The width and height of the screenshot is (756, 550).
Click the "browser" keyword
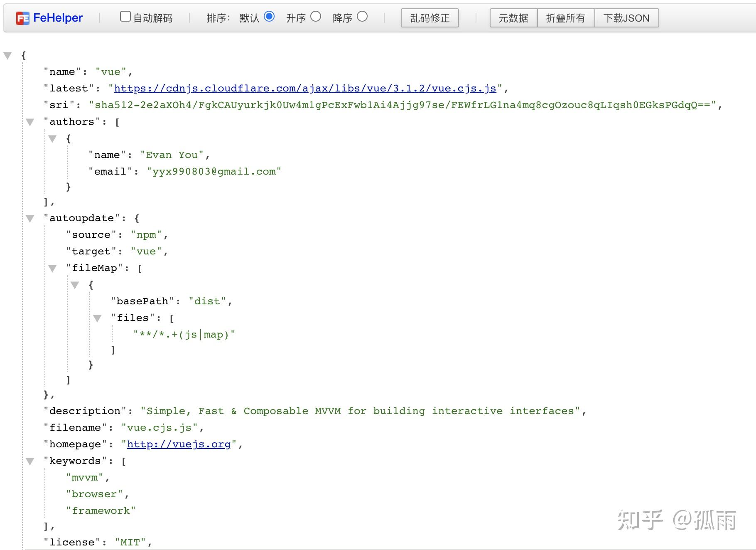pyautogui.click(x=94, y=494)
